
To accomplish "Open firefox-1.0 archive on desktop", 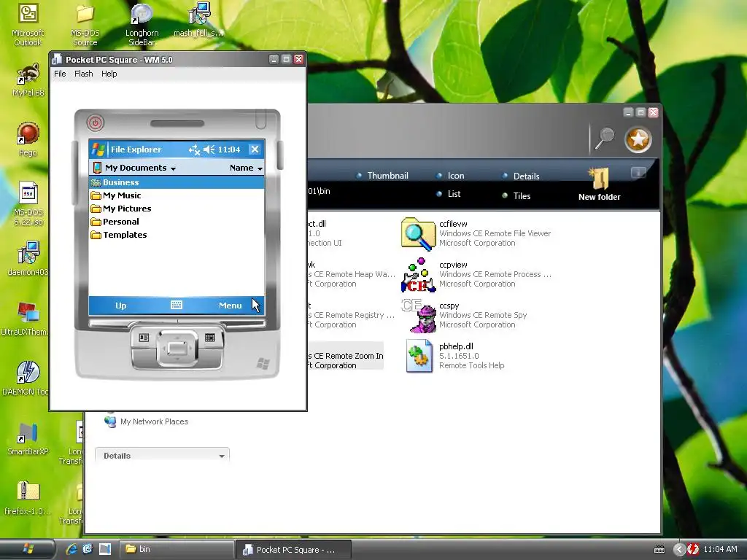I will 28,498.
